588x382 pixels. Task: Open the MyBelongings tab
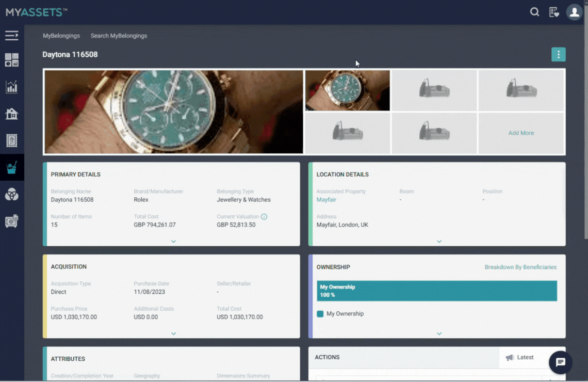[x=61, y=36]
